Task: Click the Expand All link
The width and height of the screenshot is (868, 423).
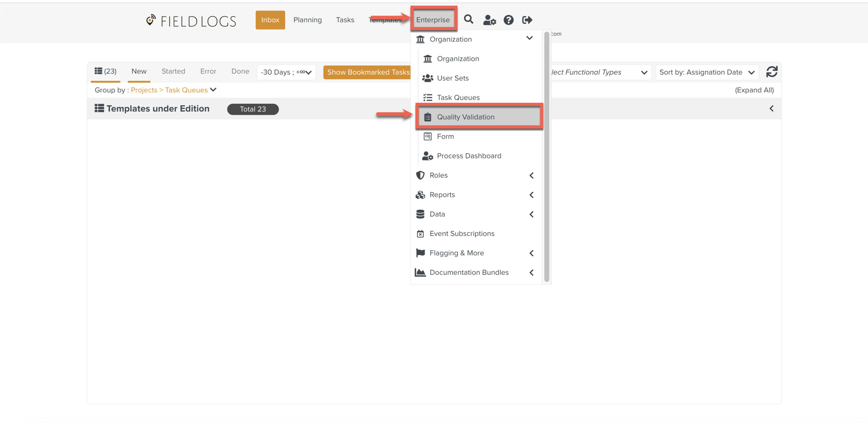Action: click(x=754, y=90)
